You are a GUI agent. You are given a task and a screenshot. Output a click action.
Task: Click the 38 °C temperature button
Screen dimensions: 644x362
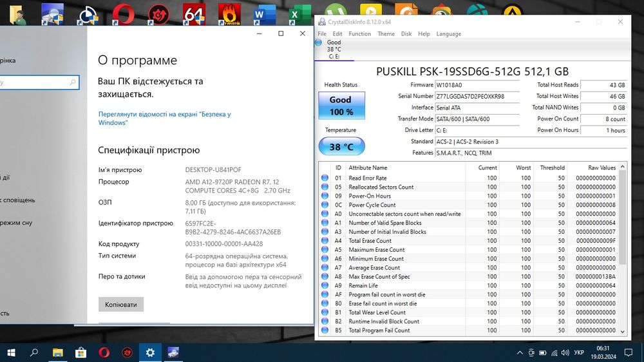(341, 147)
